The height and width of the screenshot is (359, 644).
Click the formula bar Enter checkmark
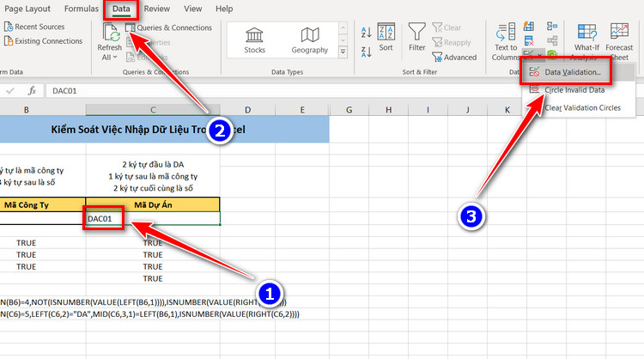10,91
